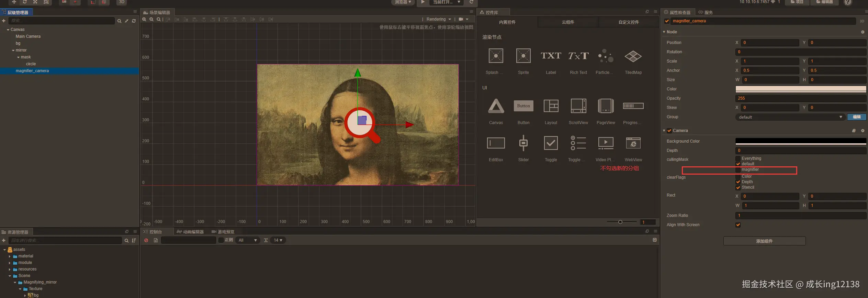Uncheck Depth clear flag
This screenshot has height=298, width=868.
click(738, 182)
